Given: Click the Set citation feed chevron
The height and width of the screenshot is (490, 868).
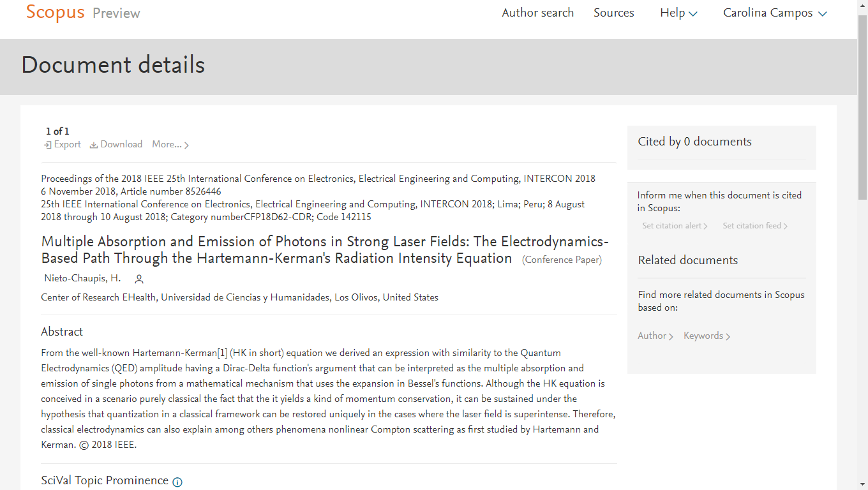Looking at the screenshot, I should [785, 226].
